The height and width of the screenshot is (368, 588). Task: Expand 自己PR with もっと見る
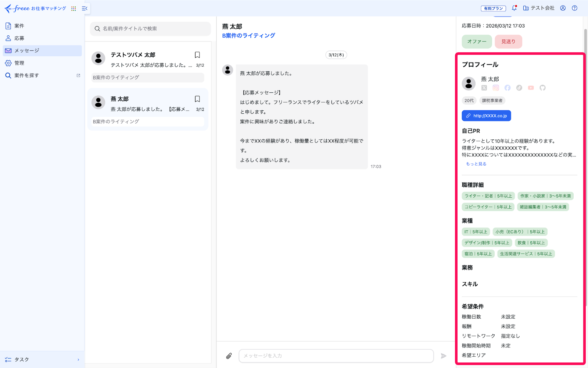pyautogui.click(x=476, y=164)
